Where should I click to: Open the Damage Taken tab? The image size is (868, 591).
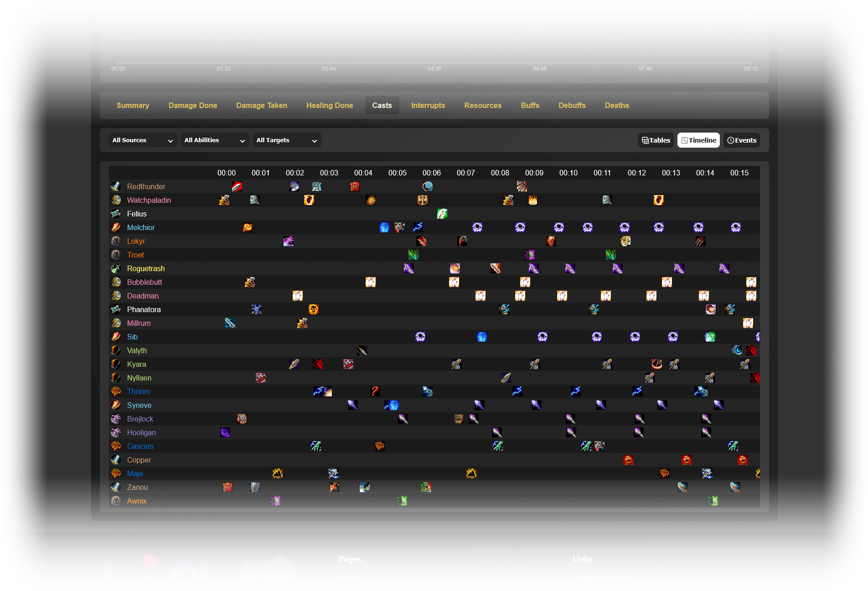pyautogui.click(x=262, y=105)
